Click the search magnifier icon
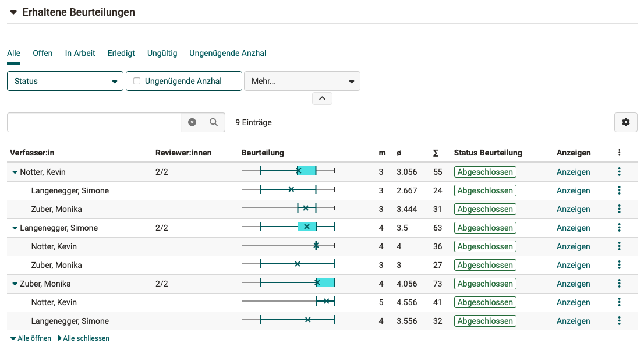 [214, 122]
